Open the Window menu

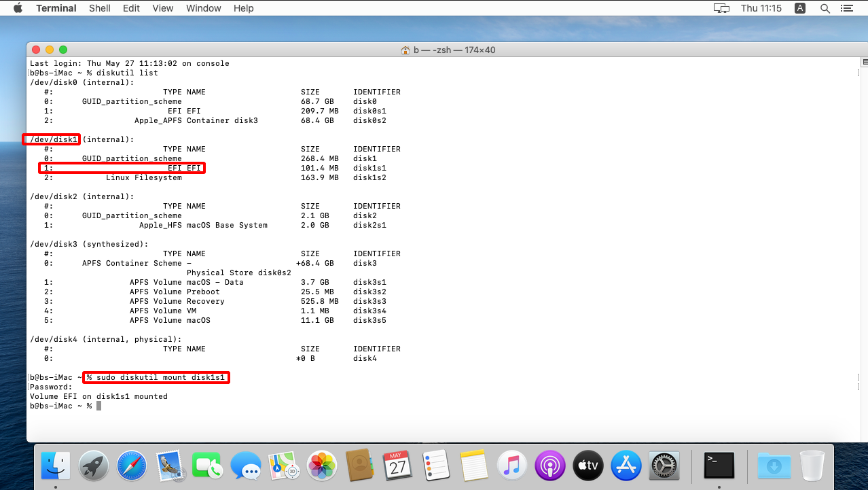click(203, 8)
